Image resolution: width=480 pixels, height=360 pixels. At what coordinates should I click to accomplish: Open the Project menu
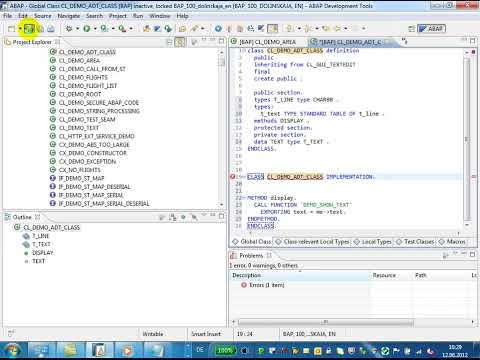pos(118,16)
